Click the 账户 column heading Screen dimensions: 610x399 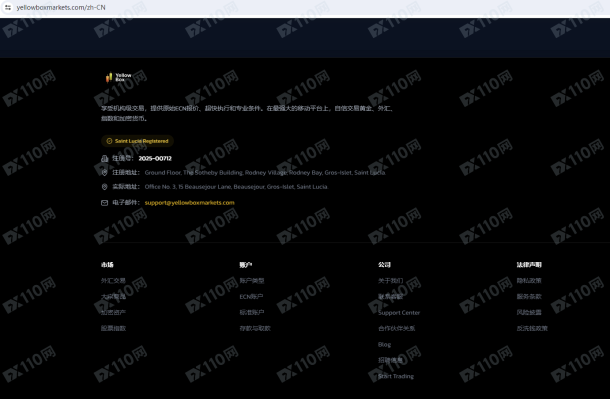pos(246,264)
